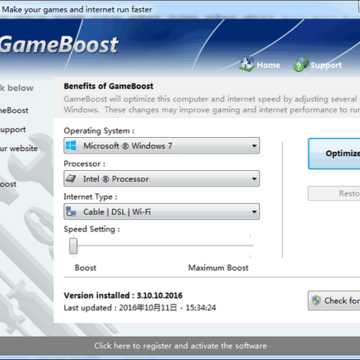Click the Windows logo in Operating System box
Screen dimensions: 360x360
(71, 146)
